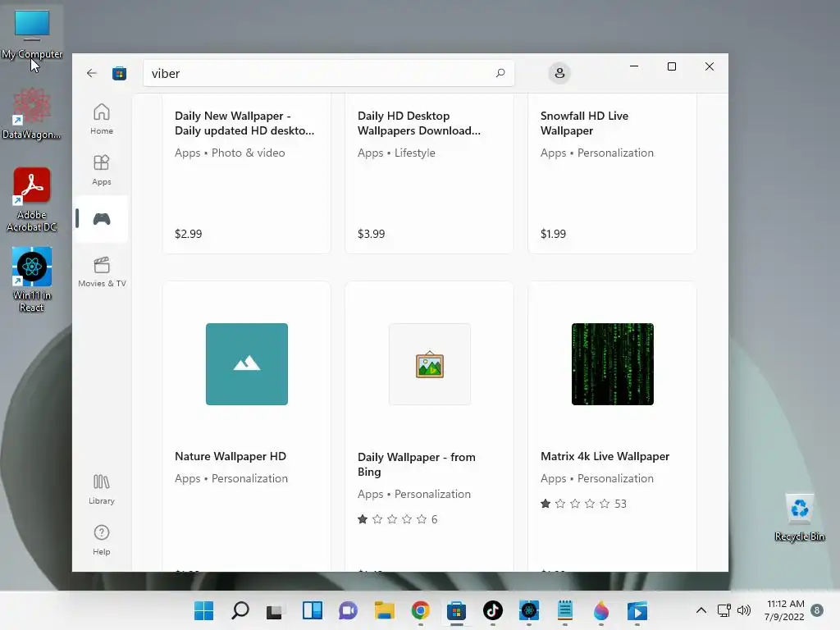Click the Microsoft Store taskbar icon
This screenshot has height=630, width=840.
(456, 610)
